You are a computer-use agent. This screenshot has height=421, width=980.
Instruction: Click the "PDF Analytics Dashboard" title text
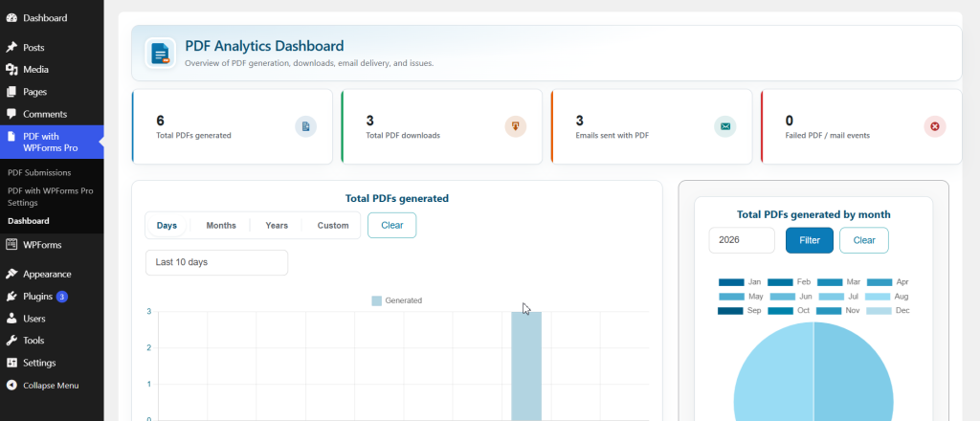264,46
